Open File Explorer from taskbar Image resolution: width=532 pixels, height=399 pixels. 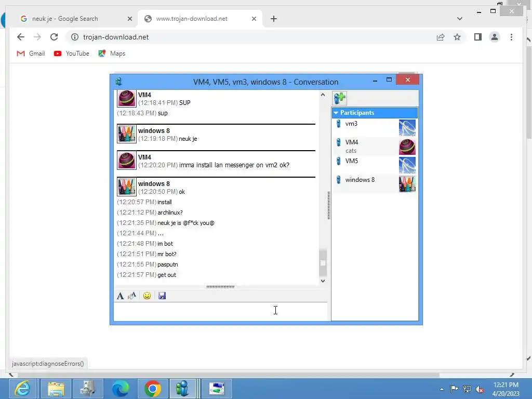point(56,389)
